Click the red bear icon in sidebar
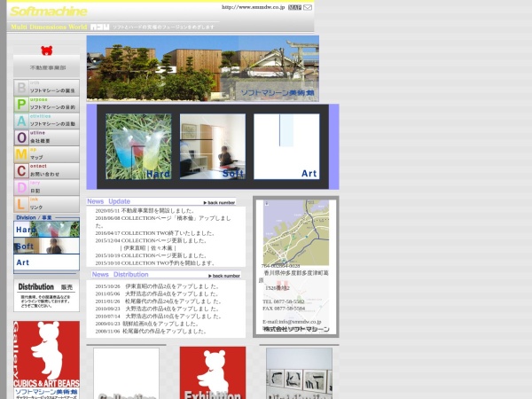 coord(47,51)
